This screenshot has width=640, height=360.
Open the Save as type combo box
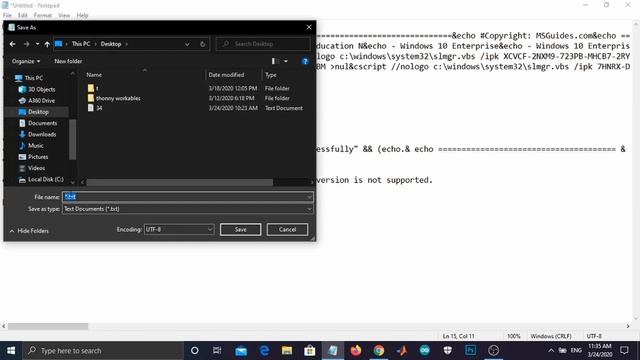pos(188,209)
